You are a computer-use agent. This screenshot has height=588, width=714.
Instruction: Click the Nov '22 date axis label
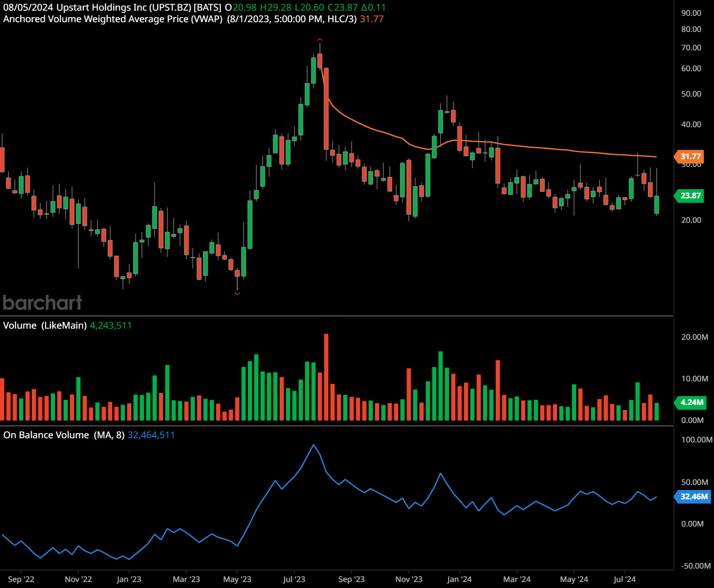click(x=78, y=579)
